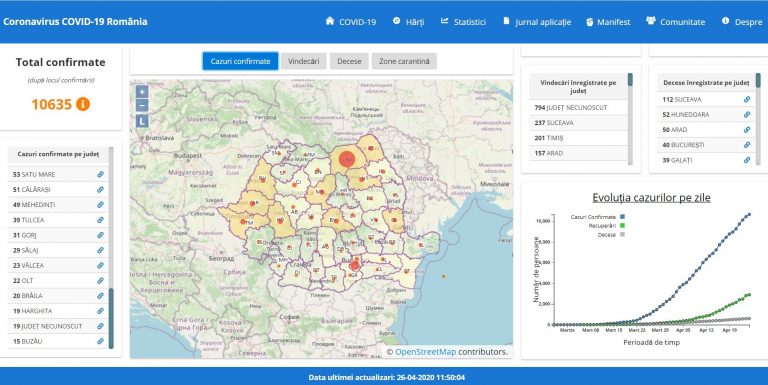
Task: Open link icon for SUCEAVA deaths row
Action: coord(746,99)
